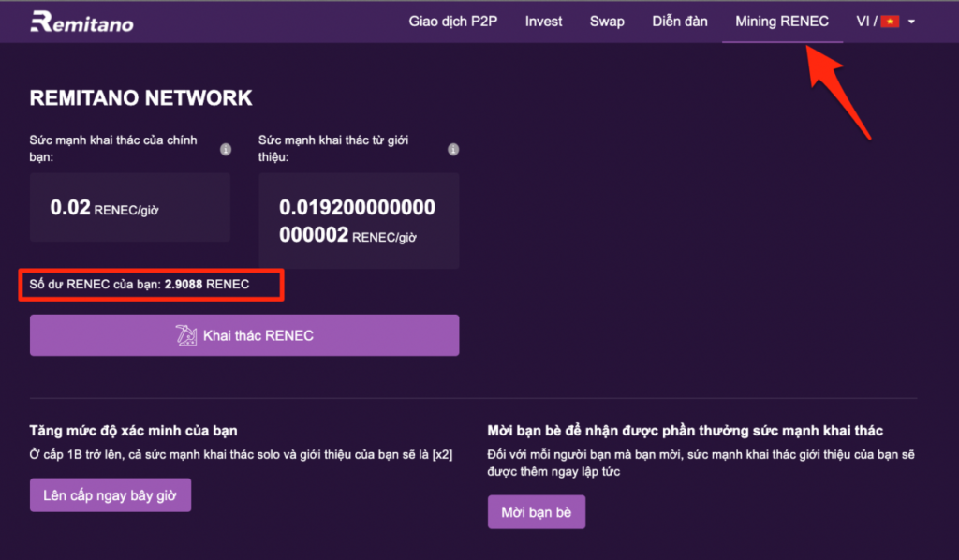Click the Sức mạnh khai thác từ giới thiệu label
Screen dimensions: 959x560
click(333, 149)
